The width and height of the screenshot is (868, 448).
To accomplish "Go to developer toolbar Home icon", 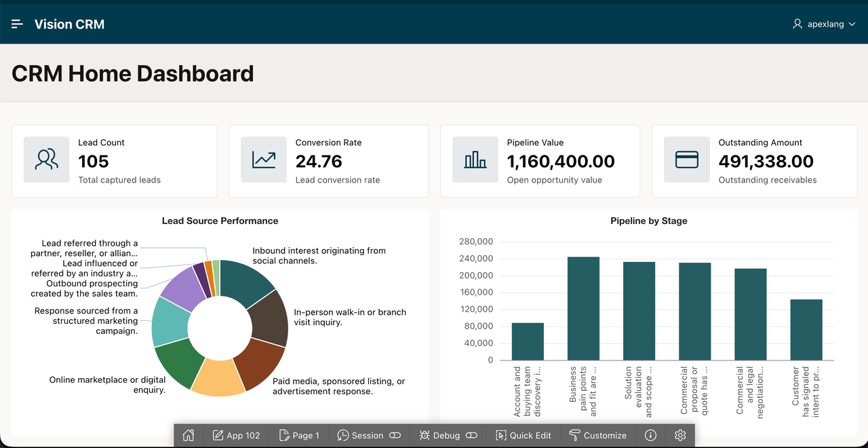I will tap(189, 435).
